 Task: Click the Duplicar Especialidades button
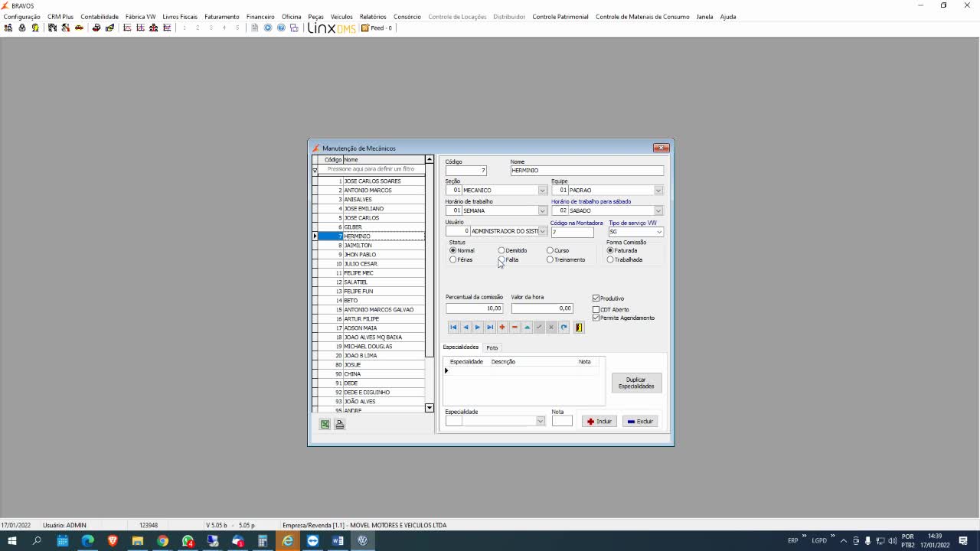click(636, 383)
